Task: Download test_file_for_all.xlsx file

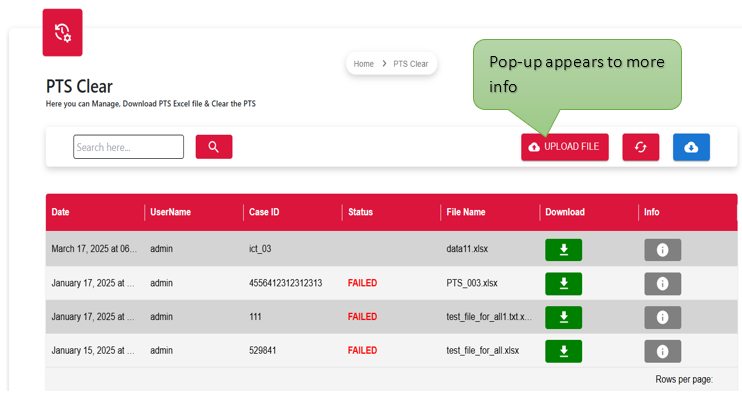Action: [x=564, y=351]
